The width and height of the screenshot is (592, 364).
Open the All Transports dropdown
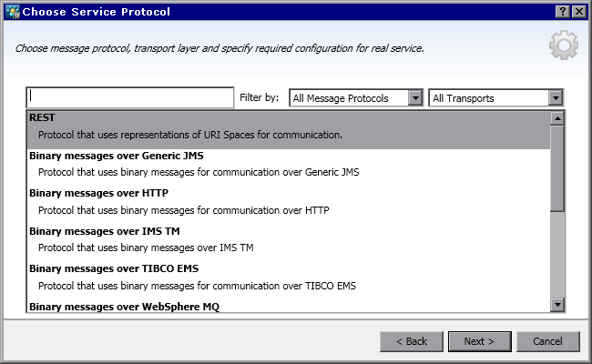click(496, 98)
